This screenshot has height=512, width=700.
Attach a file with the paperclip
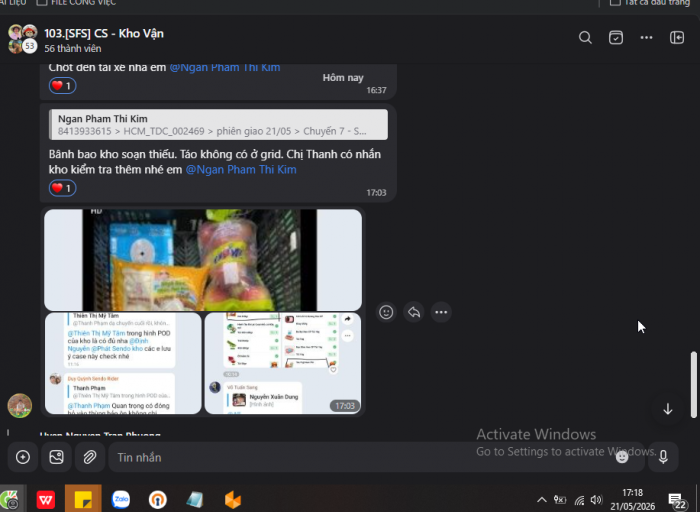(90, 457)
